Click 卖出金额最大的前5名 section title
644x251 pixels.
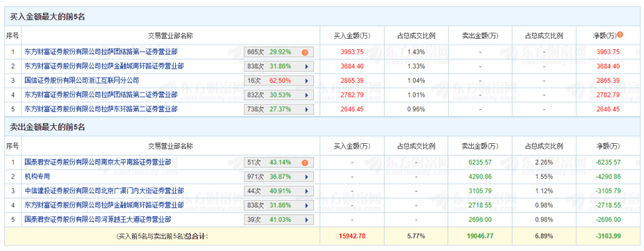[x=47, y=127]
